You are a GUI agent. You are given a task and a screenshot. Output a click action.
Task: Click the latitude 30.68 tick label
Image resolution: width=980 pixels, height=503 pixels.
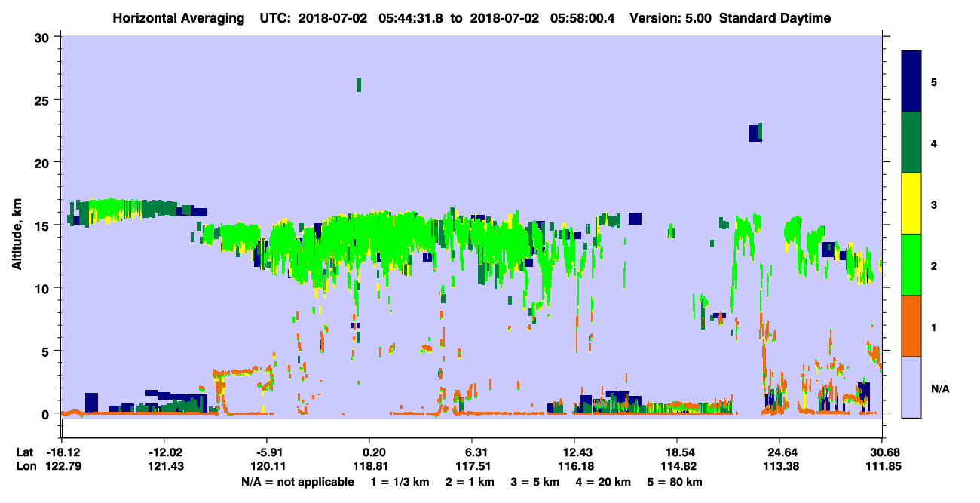[x=882, y=452]
